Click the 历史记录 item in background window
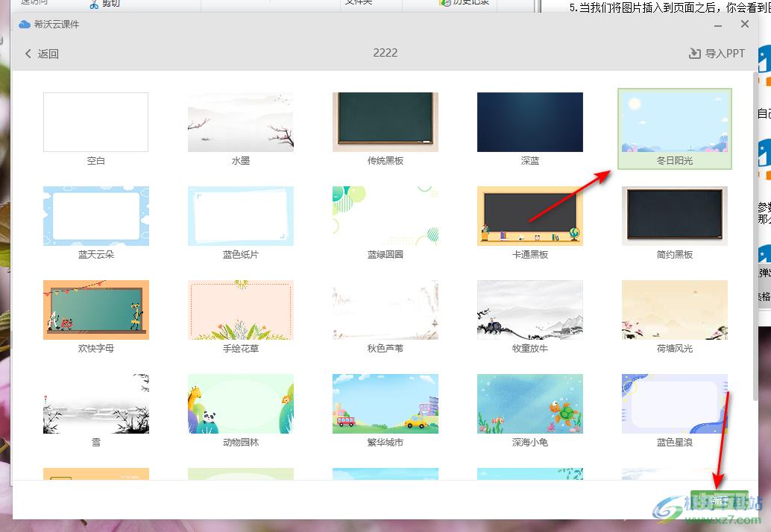The image size is (771, 532). coord(465,2)
